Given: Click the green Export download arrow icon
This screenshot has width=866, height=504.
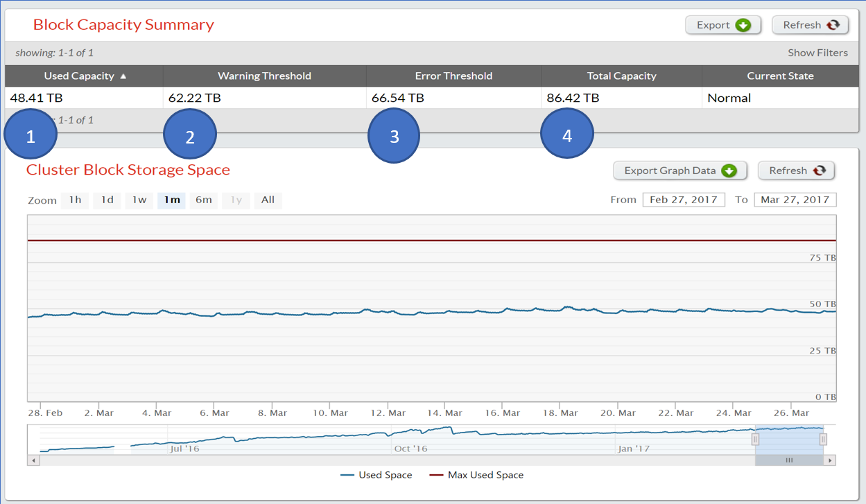Looking at the screenshot, I should (x=743, y=25).
